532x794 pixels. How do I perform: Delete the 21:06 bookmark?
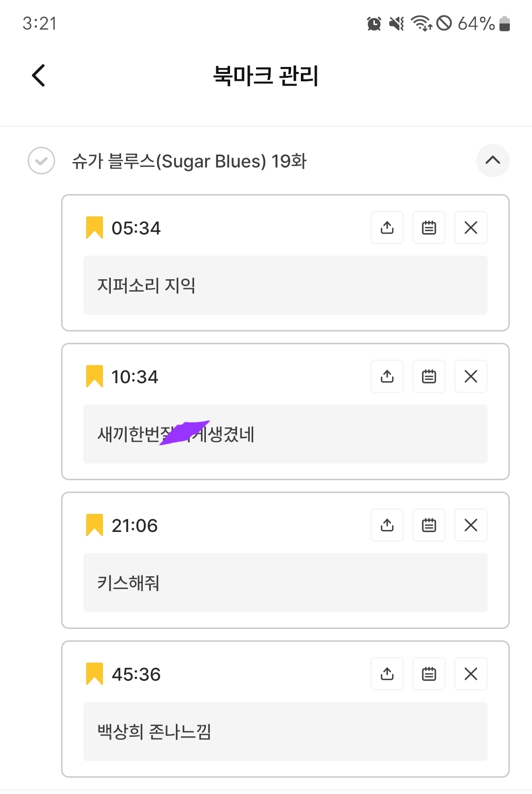point(471,525)
